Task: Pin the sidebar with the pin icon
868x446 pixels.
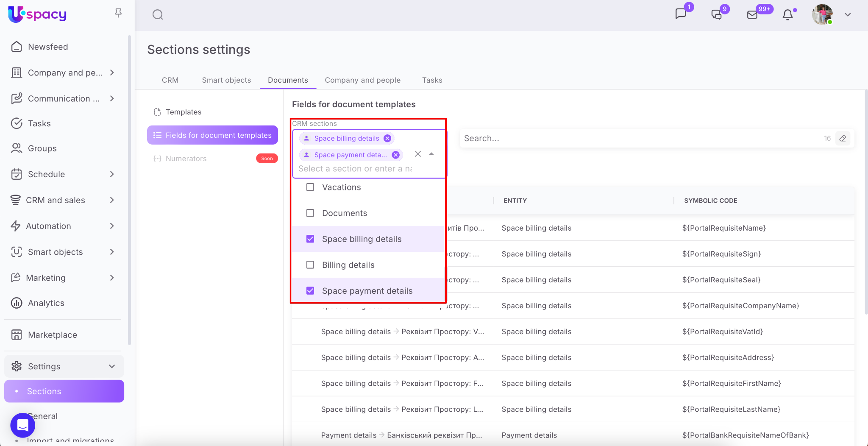Action: point(118,13)
